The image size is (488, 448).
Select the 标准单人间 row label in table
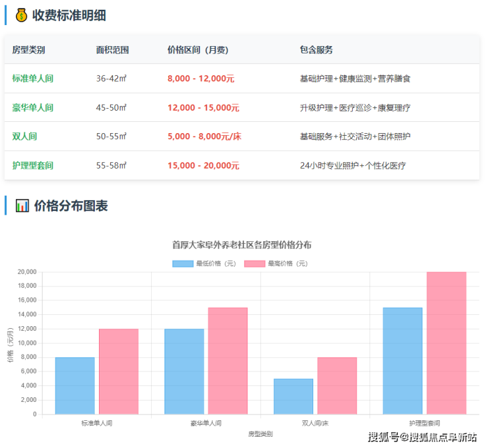32,78
